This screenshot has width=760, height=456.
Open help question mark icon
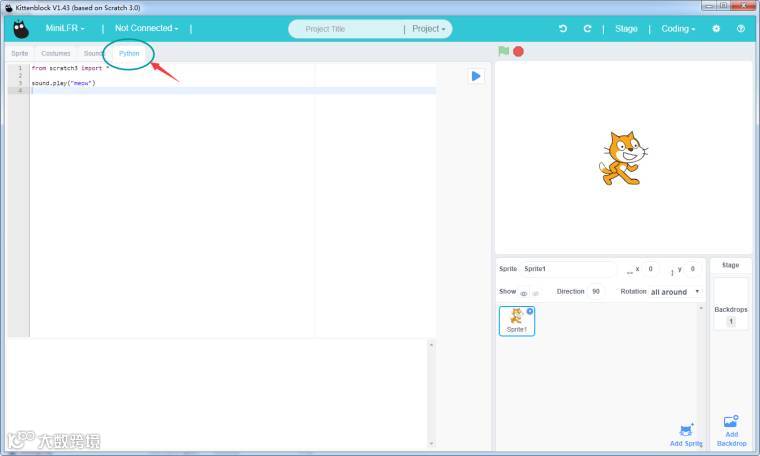click(741, 29)
